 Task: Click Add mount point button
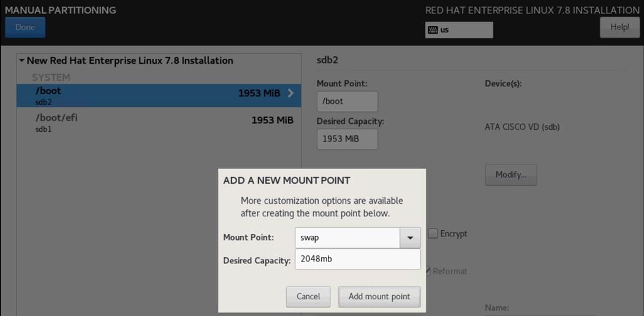pyautogui.click(x=379, y=296)
